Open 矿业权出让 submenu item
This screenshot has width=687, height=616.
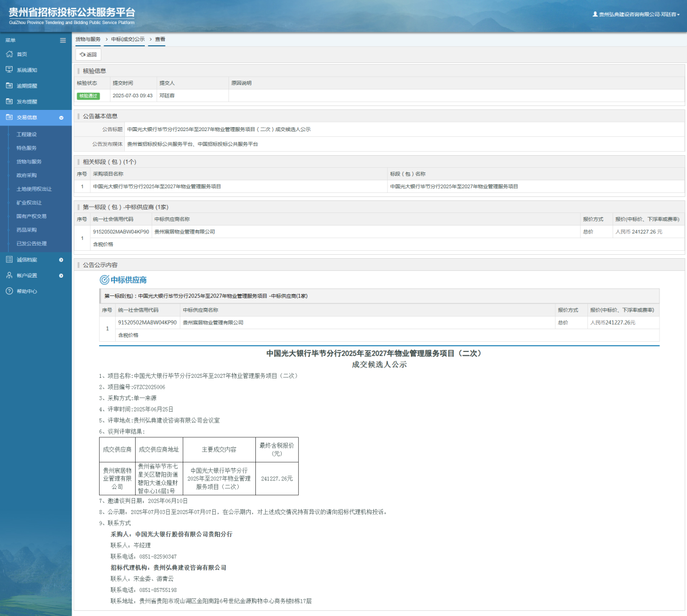(29, 203)
